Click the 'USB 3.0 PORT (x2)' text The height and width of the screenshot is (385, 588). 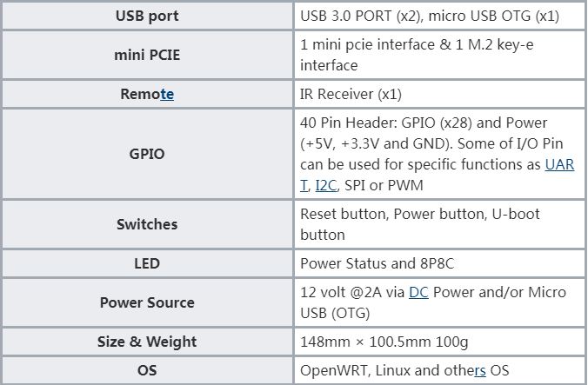[358, 16]
